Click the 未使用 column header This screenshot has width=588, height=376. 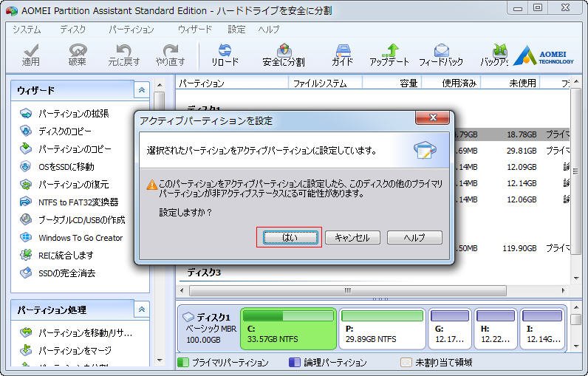point(510,83)
